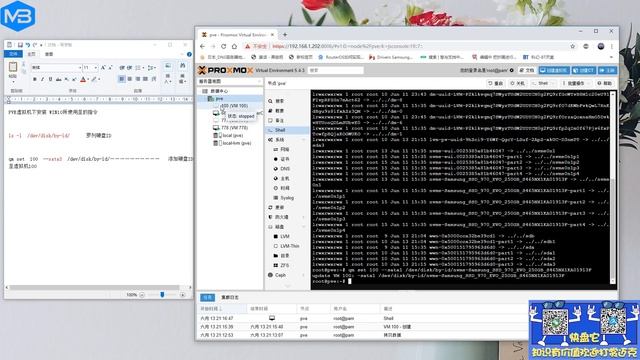Adjust WordPad zoom slider
640x360 pixels.
coord(162,294)
